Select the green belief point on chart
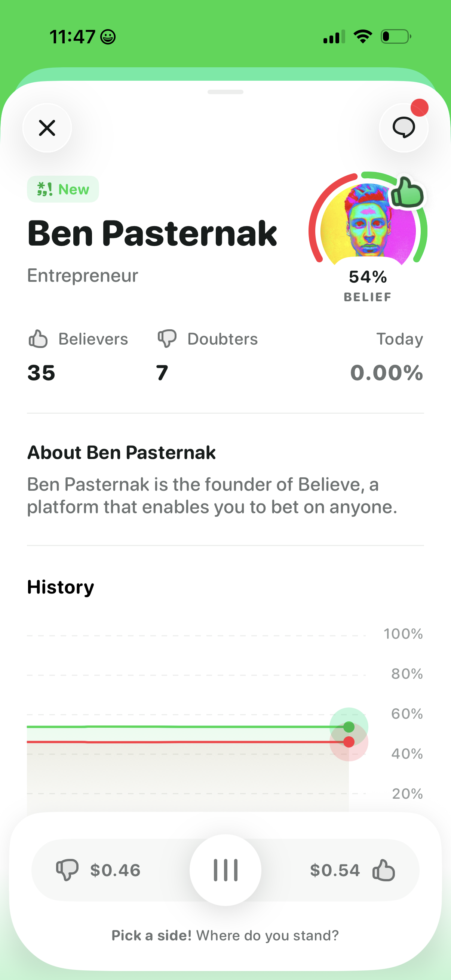 point(349,727)
